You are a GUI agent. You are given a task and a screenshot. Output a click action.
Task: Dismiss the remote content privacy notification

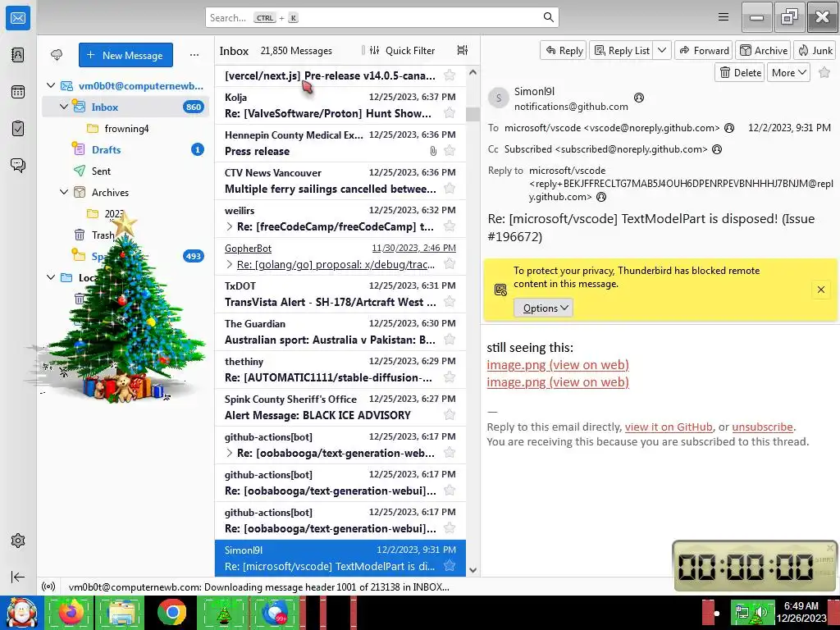click(x=820, y=290)
